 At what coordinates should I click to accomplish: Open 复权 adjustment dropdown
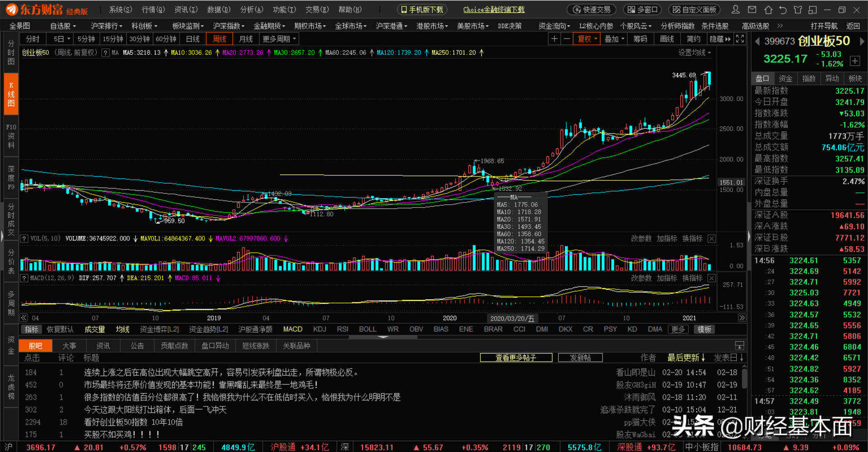pyautogui.click(x=587, y=39)
